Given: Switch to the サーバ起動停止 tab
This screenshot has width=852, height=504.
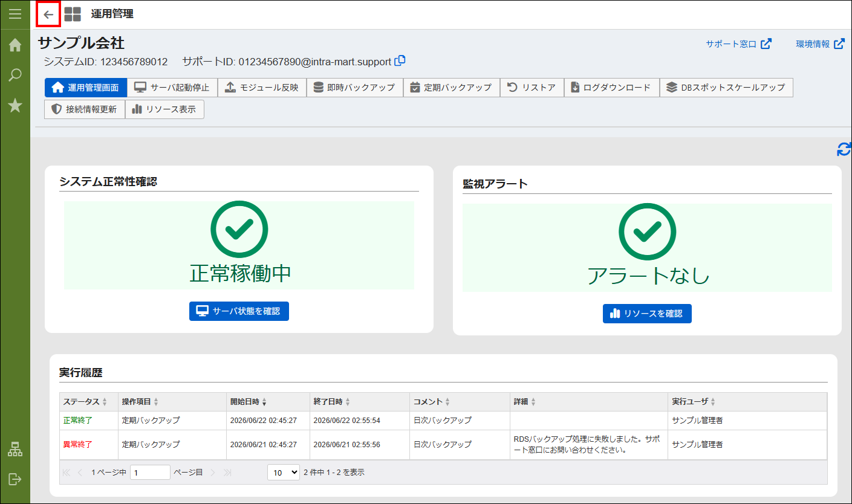Looking at the screenshot, I should click(x=172, y=88).
